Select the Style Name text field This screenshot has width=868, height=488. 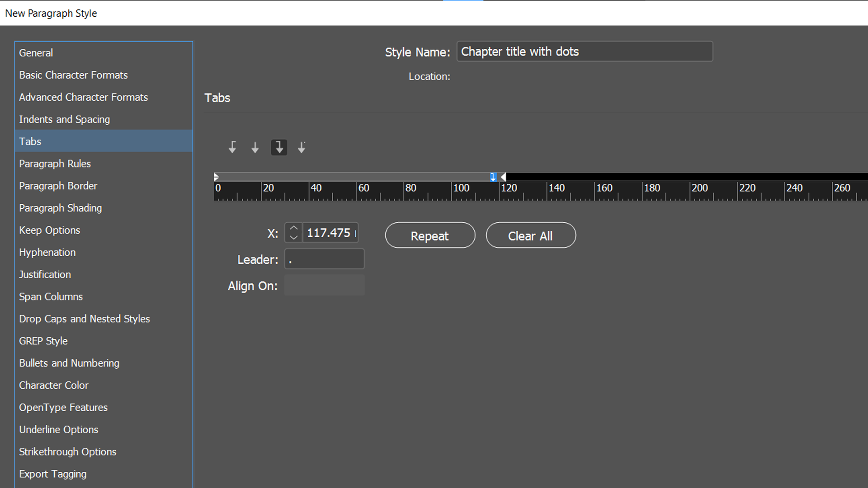584,51
